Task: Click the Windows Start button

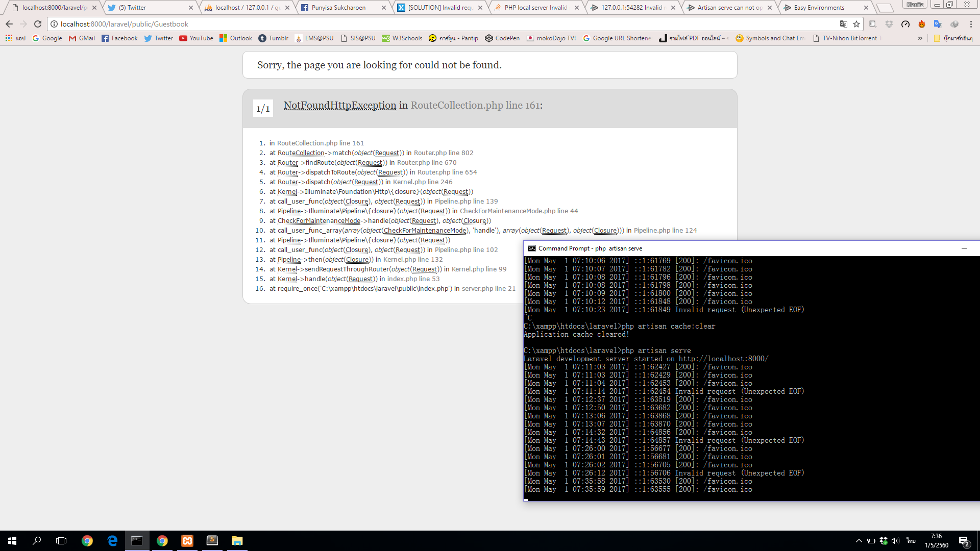Action: pos(12,541)
